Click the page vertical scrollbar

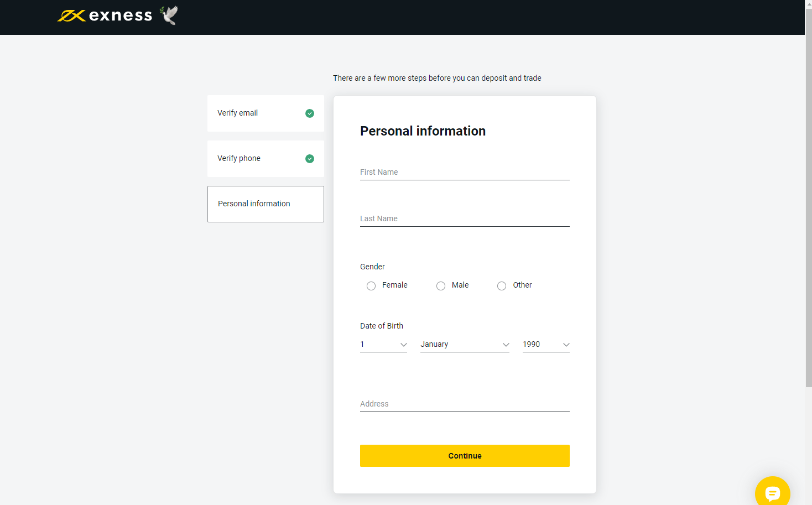point(808,194)
